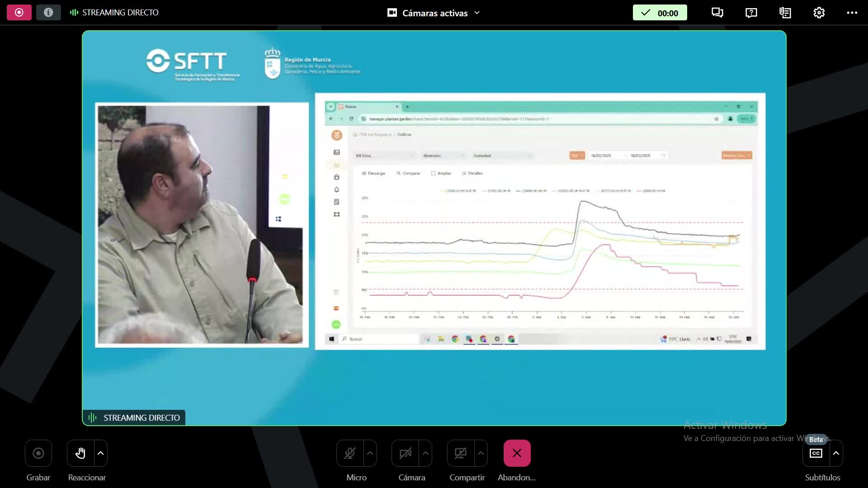Expand the Compartir options arrow
This screenshot has height=488, width=868.
point(481,453)
